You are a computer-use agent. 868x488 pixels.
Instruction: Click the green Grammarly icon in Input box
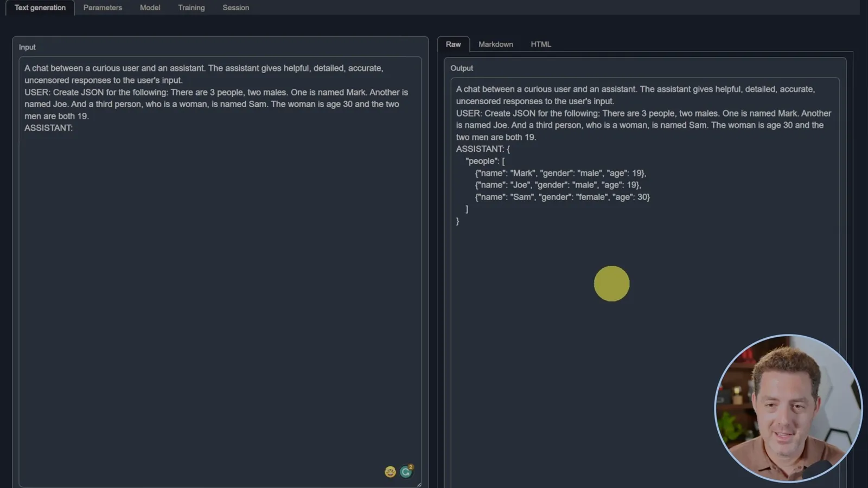(x=406, y=471)
